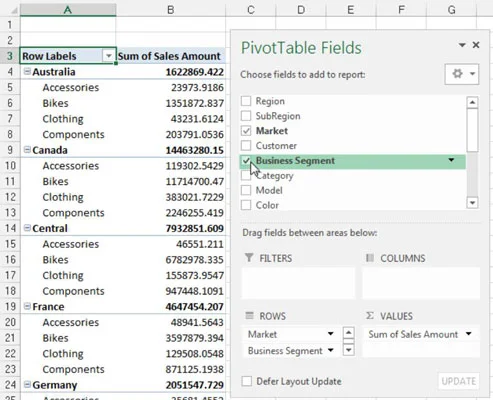Check the Region field checkbox

(246, 101)
